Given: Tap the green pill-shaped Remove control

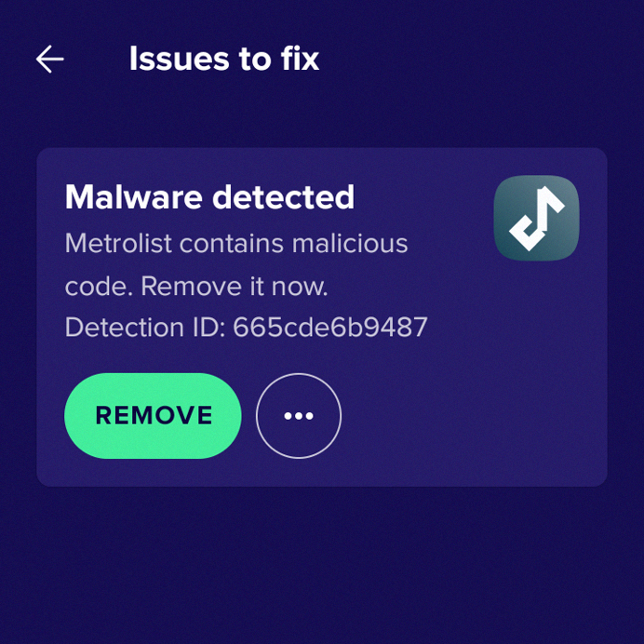Looking at the screenshot, I should (153, 416).
